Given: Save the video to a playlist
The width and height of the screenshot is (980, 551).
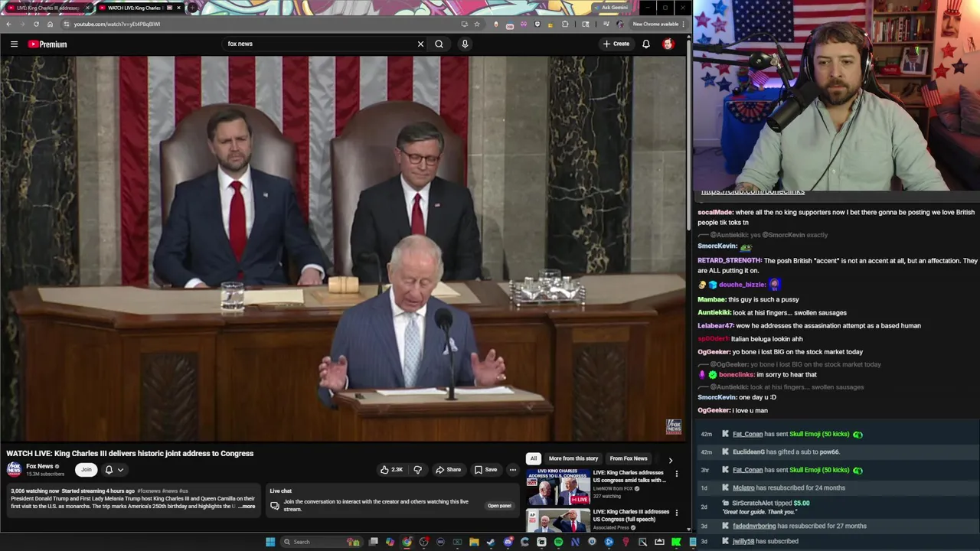Looking at the screenshot, I should click(485, 470).
